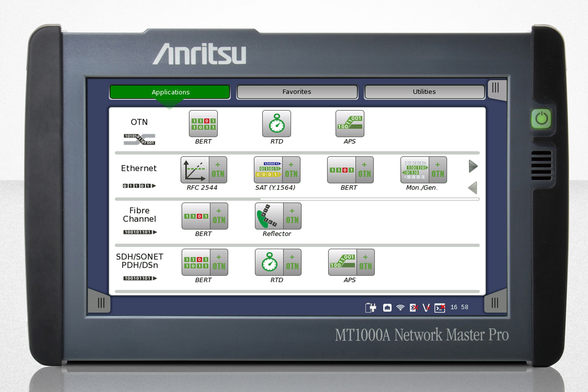Open the OTN APS application

pyautogui.click(x=350, y=124)
